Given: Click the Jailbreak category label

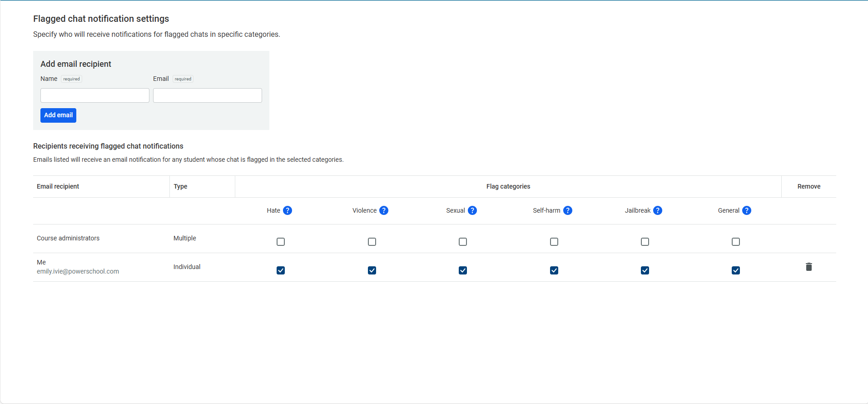Looking at the screenshot, I should (638, 210).
